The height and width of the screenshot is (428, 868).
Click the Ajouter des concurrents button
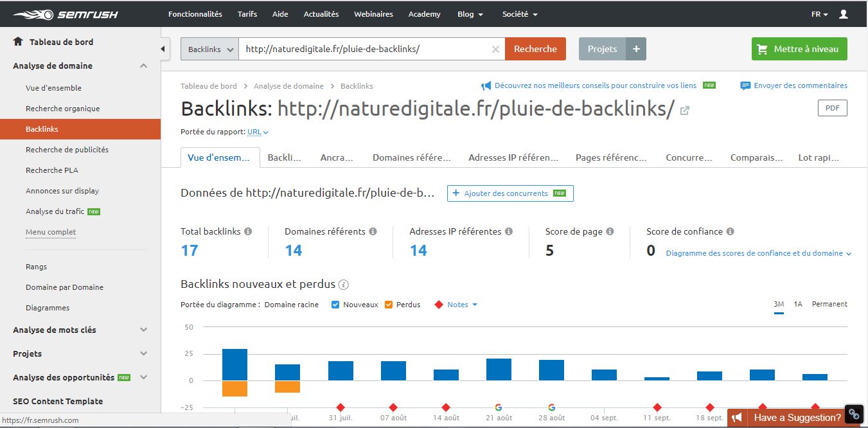[x=510, y=193]
